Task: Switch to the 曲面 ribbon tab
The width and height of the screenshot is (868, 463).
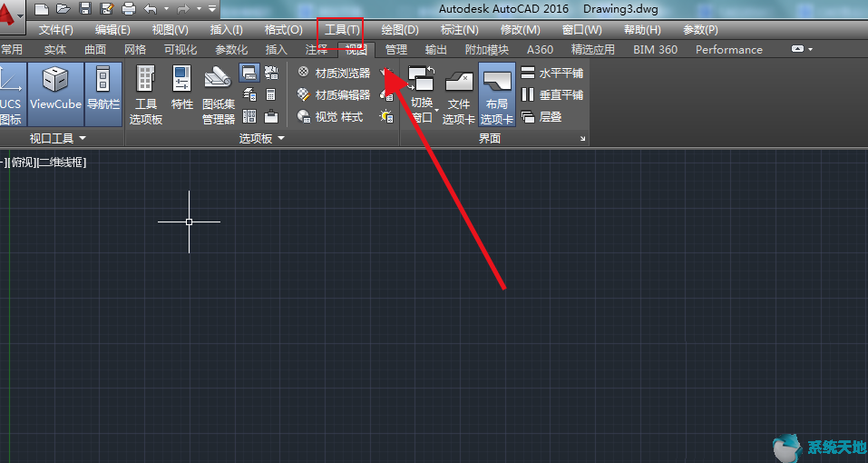Action: click(95, 49)
